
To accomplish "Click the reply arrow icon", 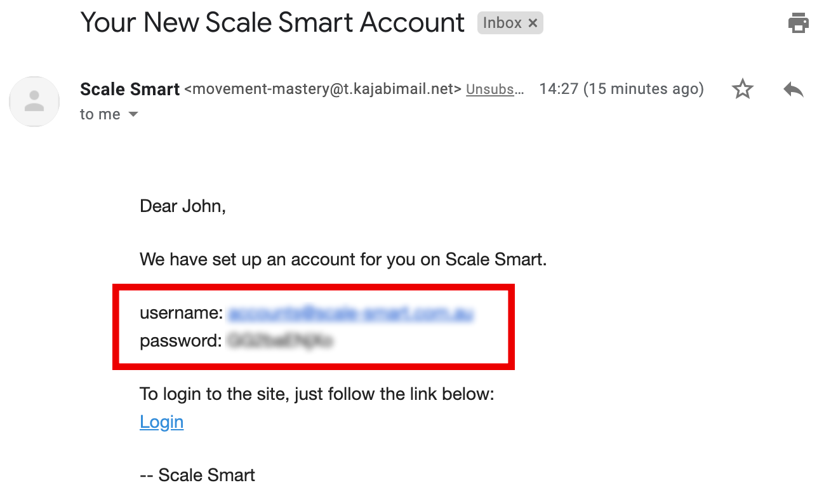I will point(793,90).
